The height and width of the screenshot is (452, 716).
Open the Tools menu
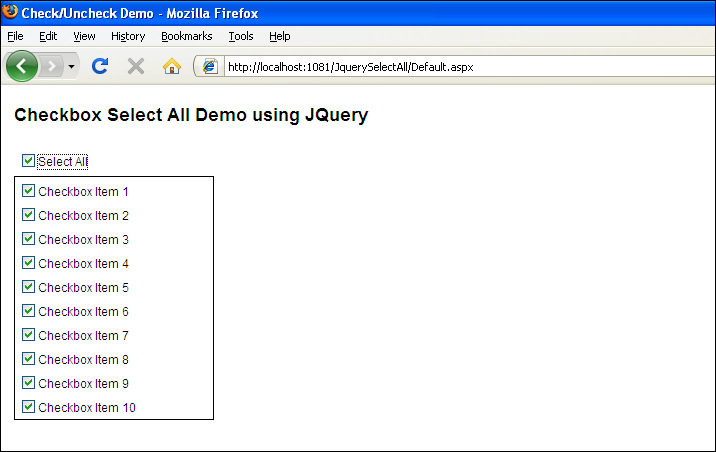(x=241, y=36)
